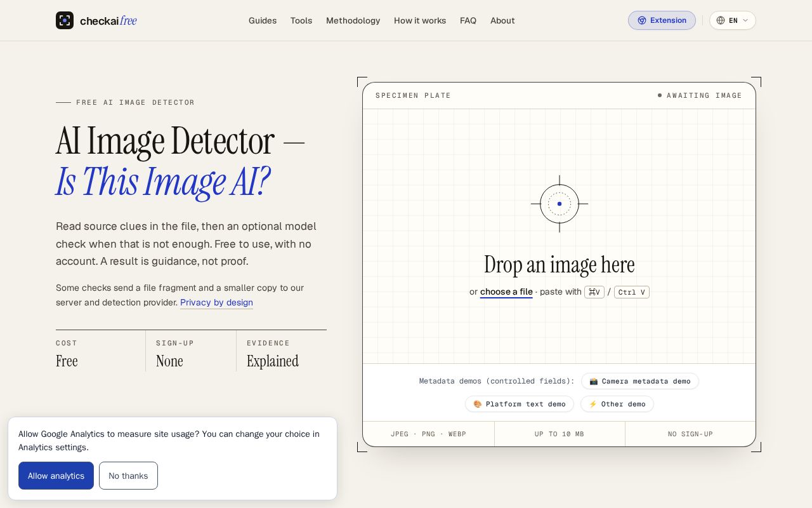The image size is (812, 508).
Task: Click the 'Is This Image AI?' heading
Action: (x=163, y=181)
